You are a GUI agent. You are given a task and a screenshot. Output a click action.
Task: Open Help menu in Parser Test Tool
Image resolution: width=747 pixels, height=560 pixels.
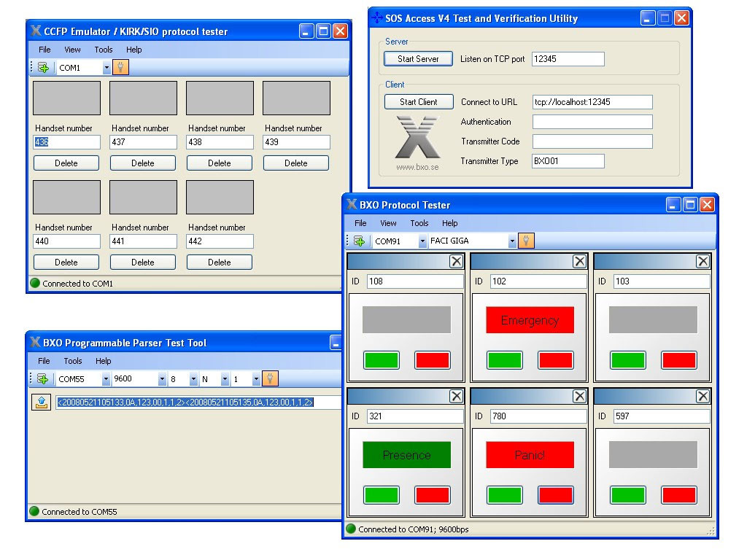coord(103,361)
